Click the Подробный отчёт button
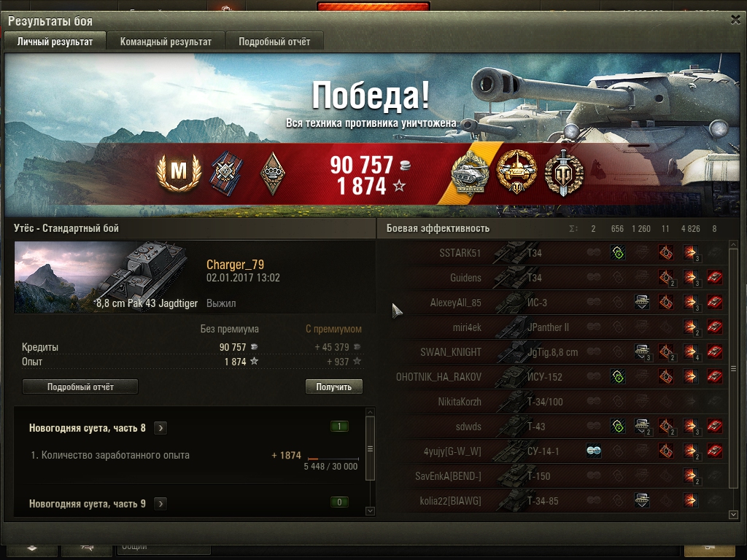Image resolution: width=747 pixels, height=560 pixels. coord(80,386)
